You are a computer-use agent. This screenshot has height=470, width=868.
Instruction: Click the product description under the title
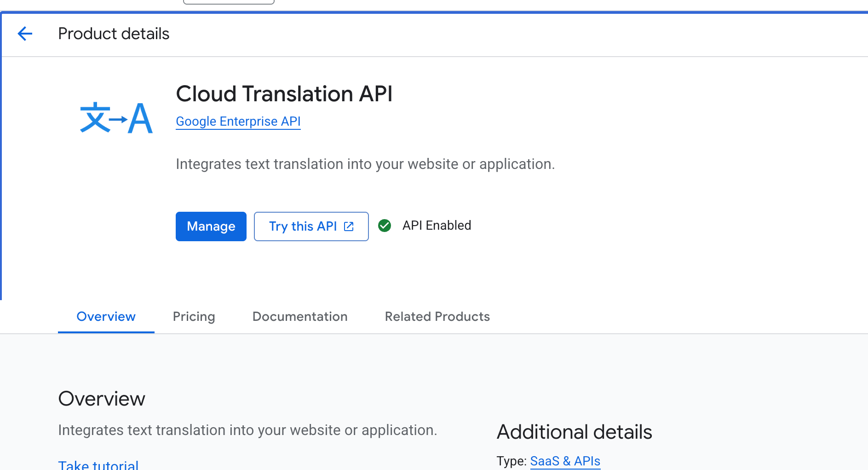click(x=365, y=164)
